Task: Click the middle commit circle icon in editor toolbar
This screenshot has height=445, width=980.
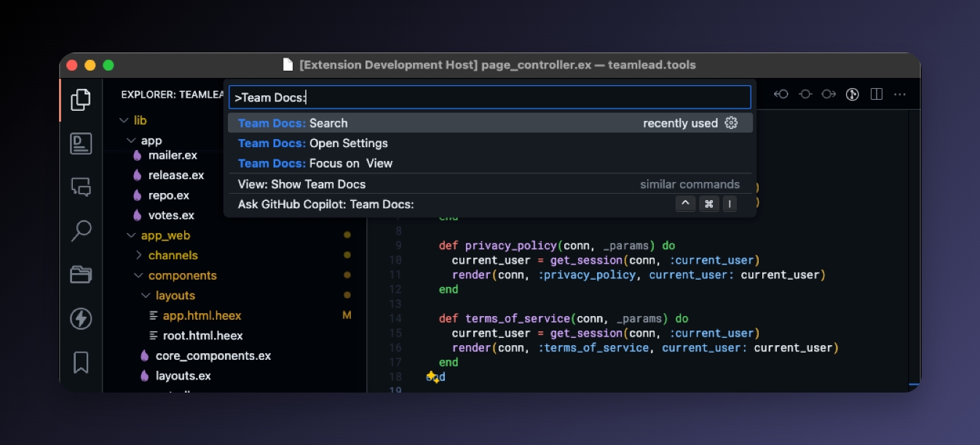Action: tap(805, 94)
